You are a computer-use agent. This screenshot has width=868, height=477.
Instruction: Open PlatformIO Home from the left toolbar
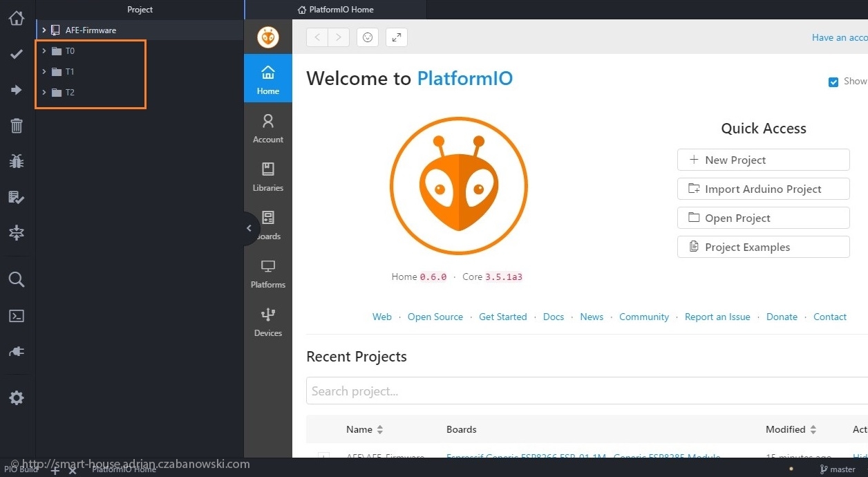pyautogui.click(x=17, y=18)
